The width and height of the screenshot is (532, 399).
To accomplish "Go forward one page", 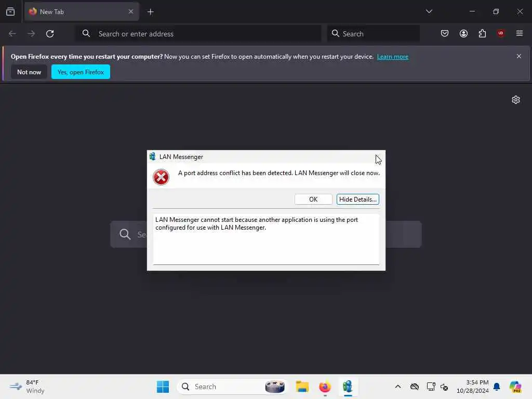I will [x=31, y=34].
